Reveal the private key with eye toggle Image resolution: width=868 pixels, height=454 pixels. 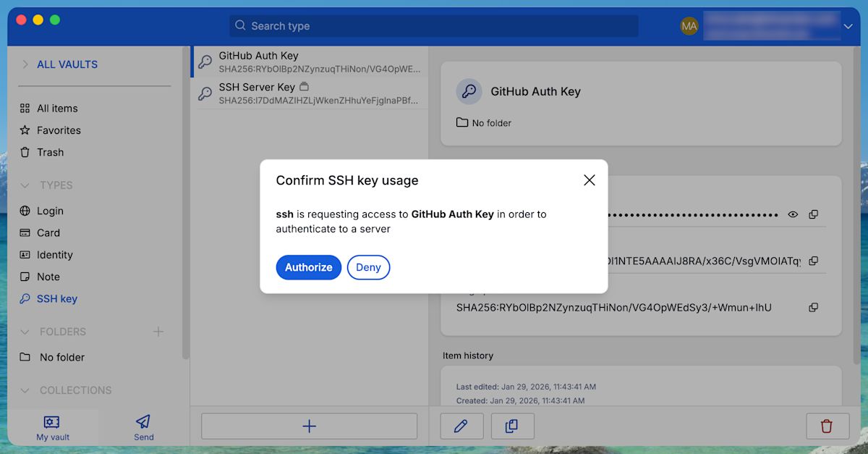[793, 214]
